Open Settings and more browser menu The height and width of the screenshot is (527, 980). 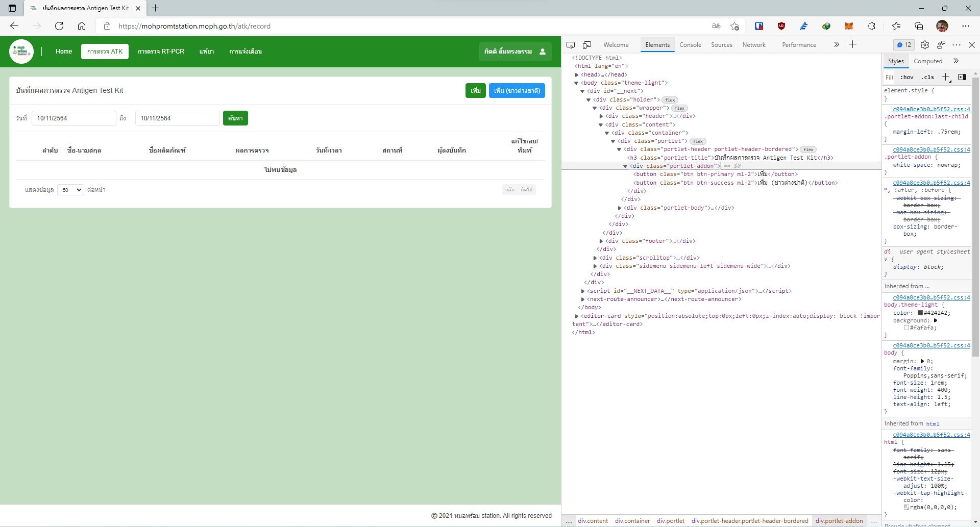pos(965,26)
